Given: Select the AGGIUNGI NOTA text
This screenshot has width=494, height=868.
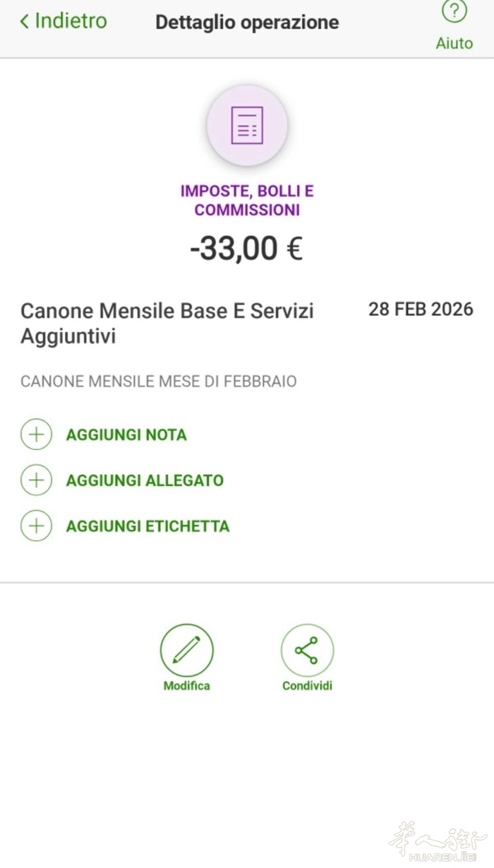Looking at the screenshot, I should tap(126, 435).
